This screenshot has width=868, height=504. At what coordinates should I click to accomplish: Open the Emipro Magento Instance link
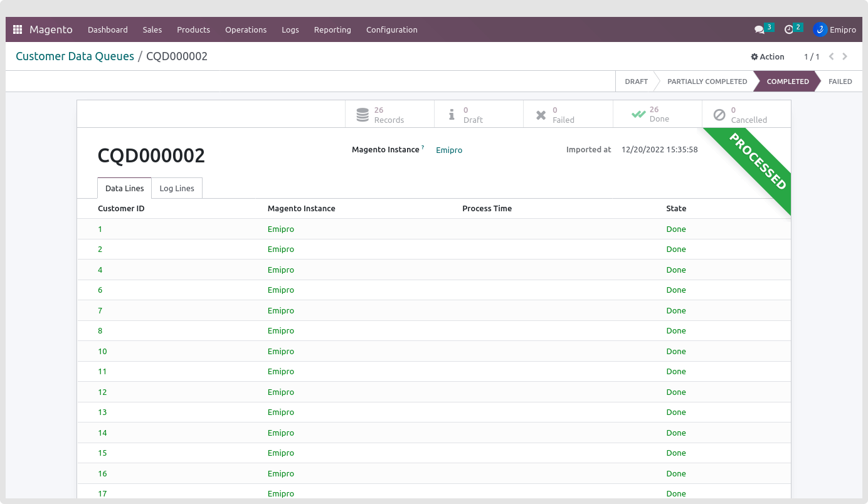pyautogui.click(x=449, y=150)
